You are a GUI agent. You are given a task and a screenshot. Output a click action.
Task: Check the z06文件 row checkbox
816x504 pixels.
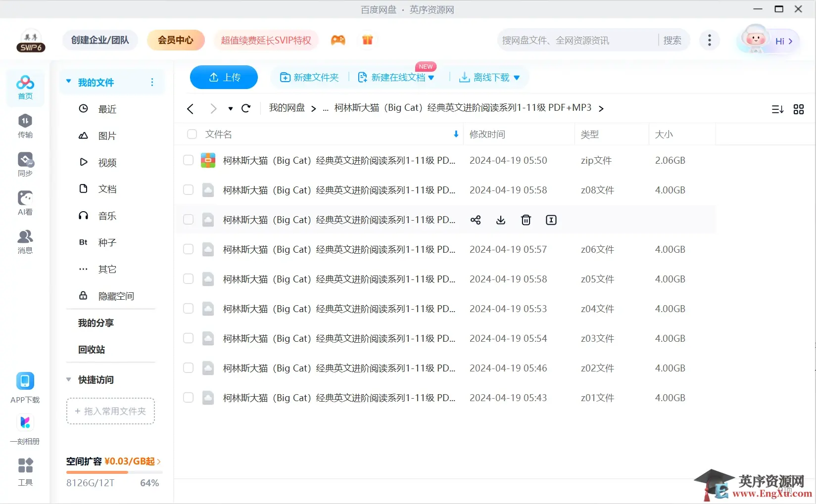(188, 249)
